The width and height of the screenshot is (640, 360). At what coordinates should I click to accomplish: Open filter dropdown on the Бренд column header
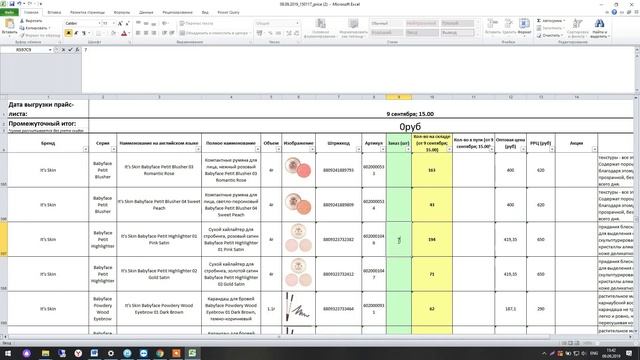pyautogui.click(x=85, y=149)
